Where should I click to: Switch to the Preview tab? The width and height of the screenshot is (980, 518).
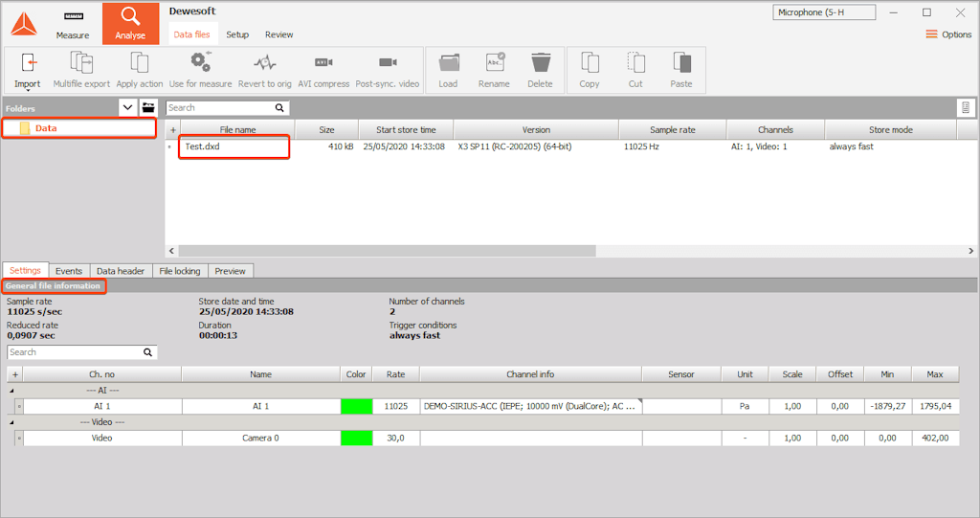230,271
